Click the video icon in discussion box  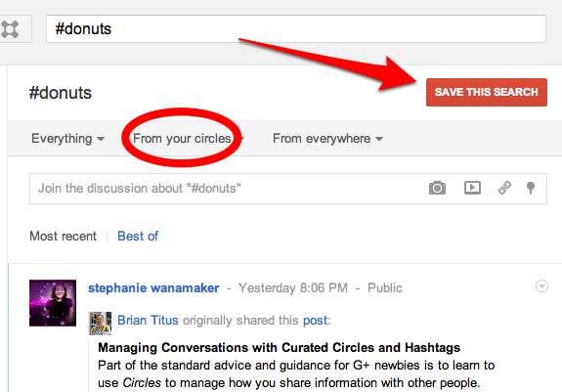click(x=472, y=188)
